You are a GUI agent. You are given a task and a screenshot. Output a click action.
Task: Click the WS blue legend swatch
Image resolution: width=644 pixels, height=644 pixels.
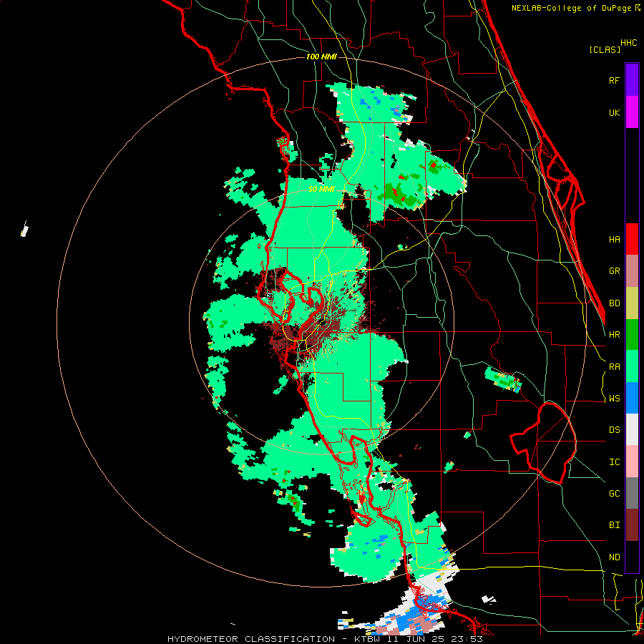632,398
